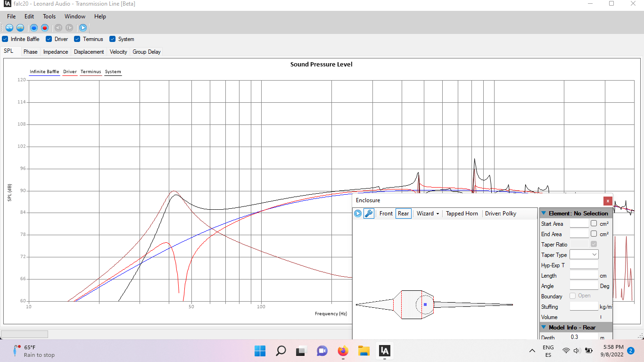
Task: Click the Tapped Horn button
Action: pos(462,214)
